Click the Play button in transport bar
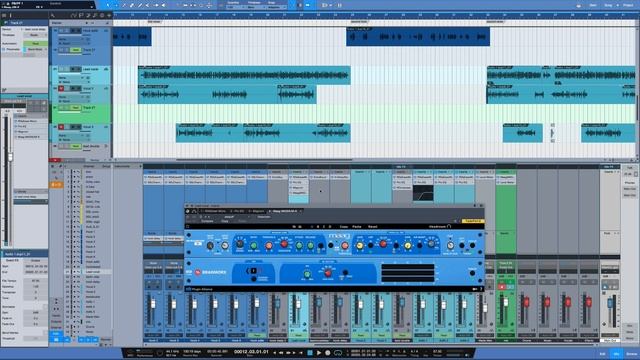 pyautogui.click(x=319, y=353)
